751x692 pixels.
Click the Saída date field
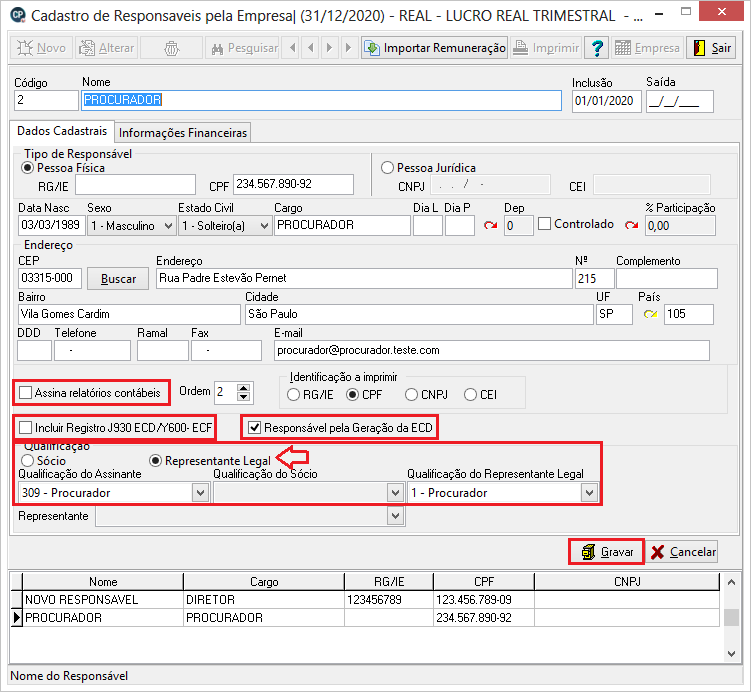click(x=680, y=102)
